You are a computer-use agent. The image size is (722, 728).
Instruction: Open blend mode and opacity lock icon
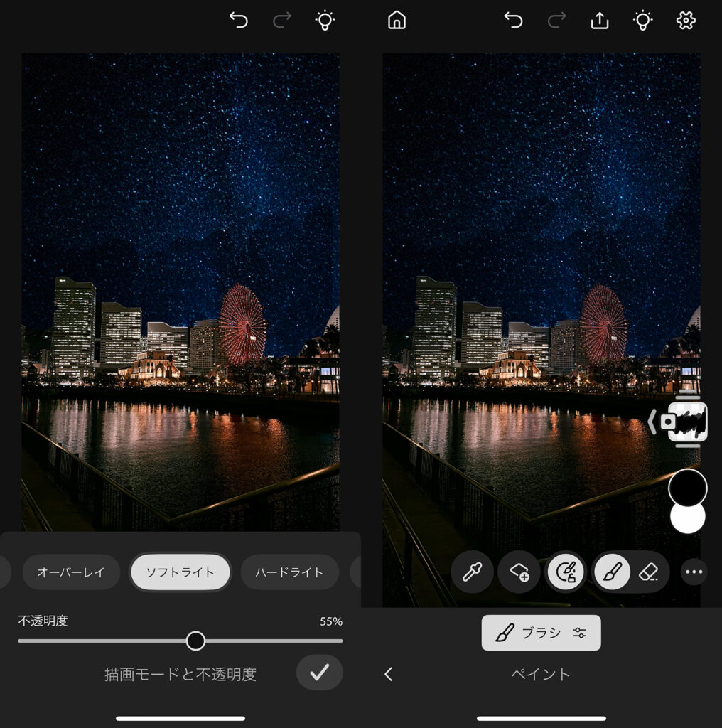tap(566, 572)
